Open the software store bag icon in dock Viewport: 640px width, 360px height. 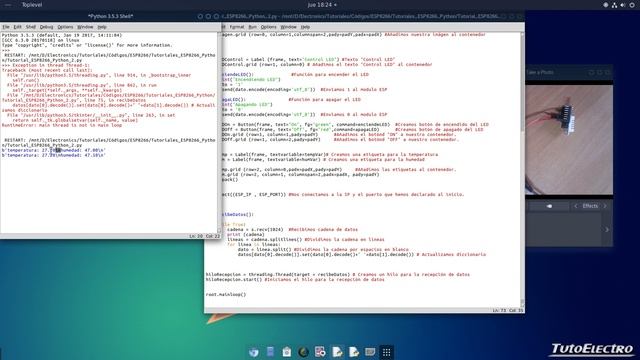(287, 352)
